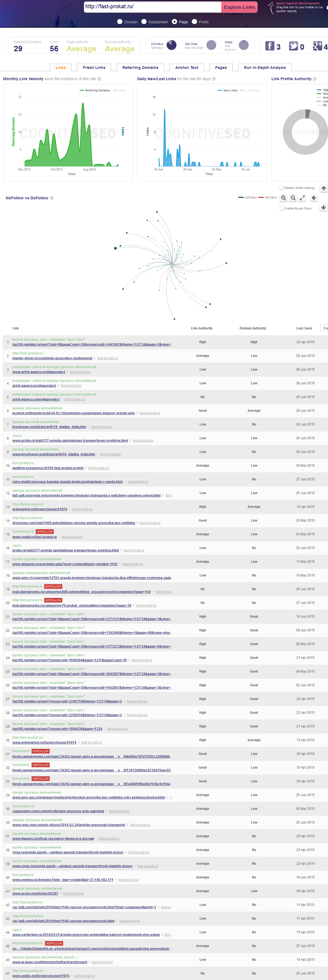Zoom in on the link graph
This screenshot has height=980, width=328.
click(284, 198)
